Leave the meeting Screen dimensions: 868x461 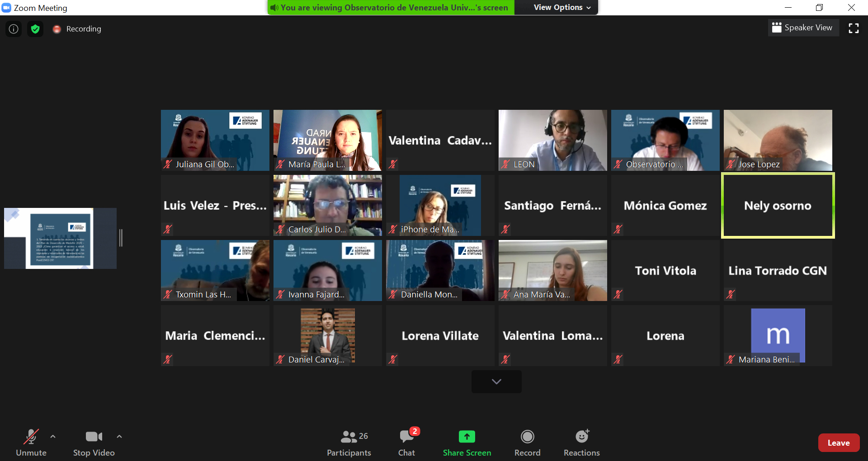838,443
